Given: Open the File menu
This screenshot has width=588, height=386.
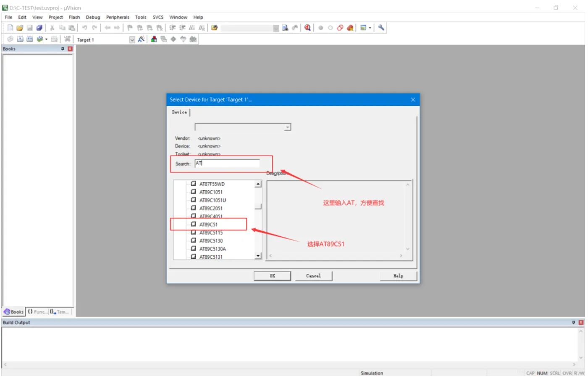Looking at the screenshot, I should click(x=8, y=17).
